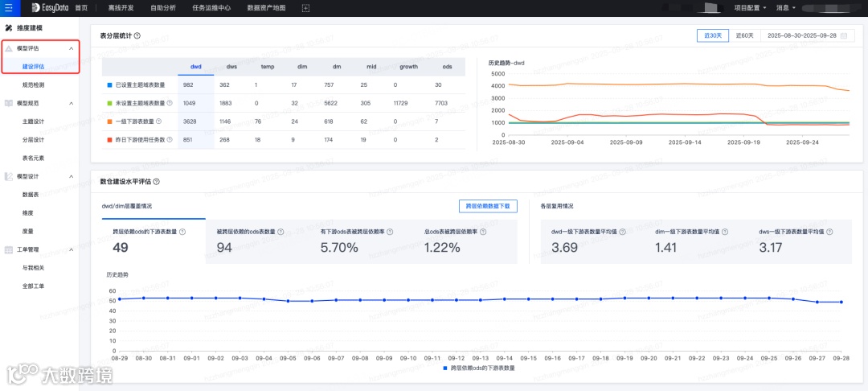Open 自助分析 in top navigation
Viewport: 868px width, 391px height.
[x=162, y=8]
